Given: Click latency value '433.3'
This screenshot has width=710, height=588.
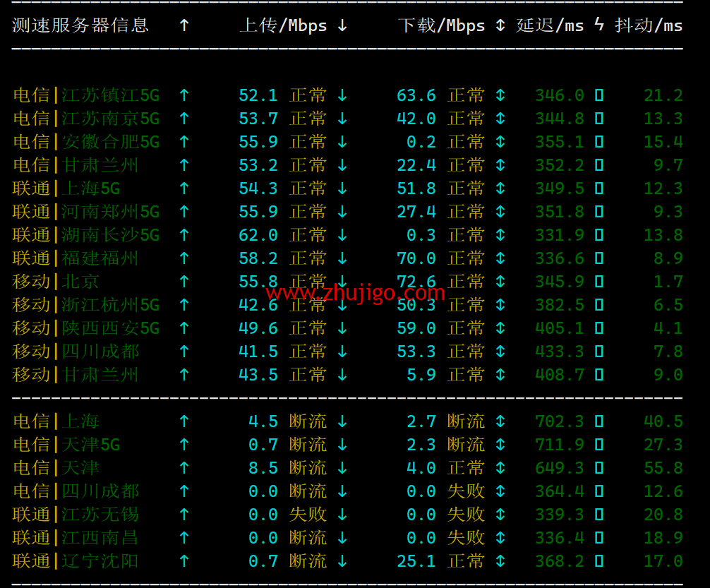Looking at the screenshot, I should point(560,352).
